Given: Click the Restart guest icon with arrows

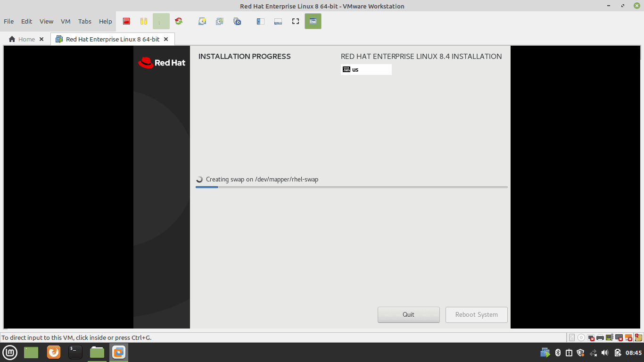Looking at the screenshot, I should point(179,21).
